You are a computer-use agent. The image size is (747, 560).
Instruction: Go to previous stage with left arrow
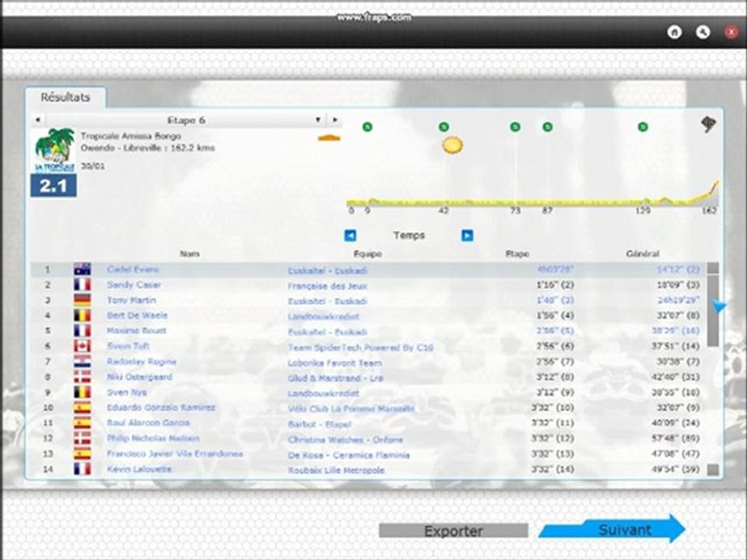coord(37,120)
